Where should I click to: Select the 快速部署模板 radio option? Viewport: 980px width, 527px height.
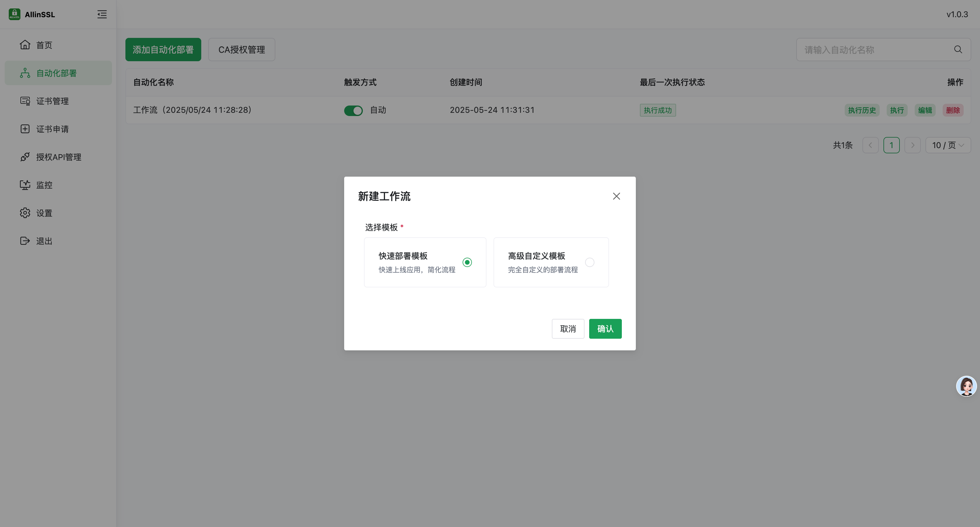(x=467, y=262)
